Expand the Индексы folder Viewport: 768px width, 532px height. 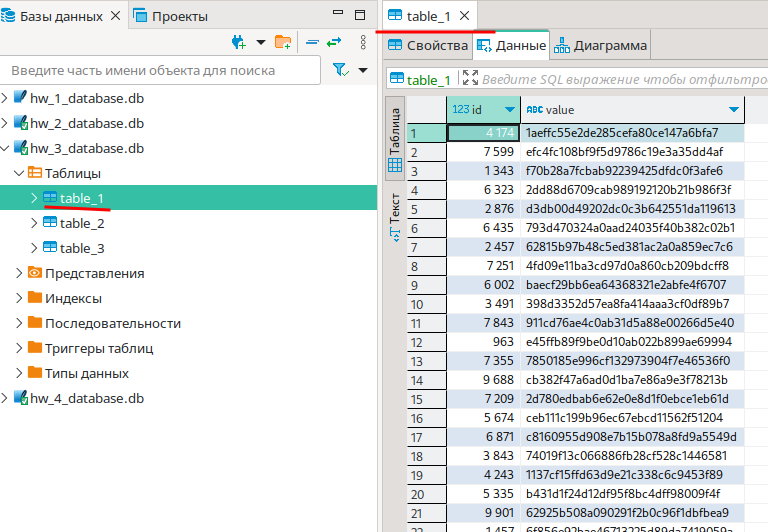pos(19,298)
